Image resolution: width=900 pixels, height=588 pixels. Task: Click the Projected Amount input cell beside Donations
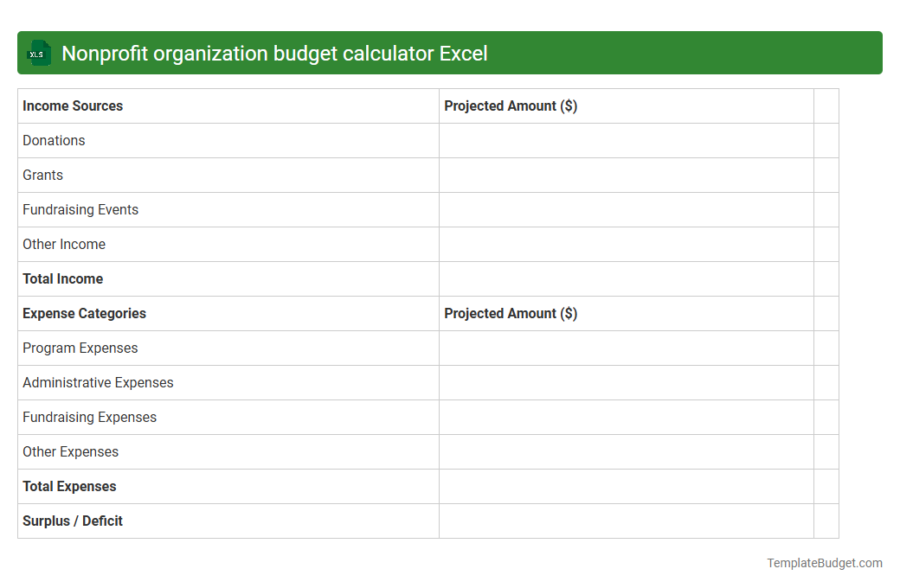[627, 140]
